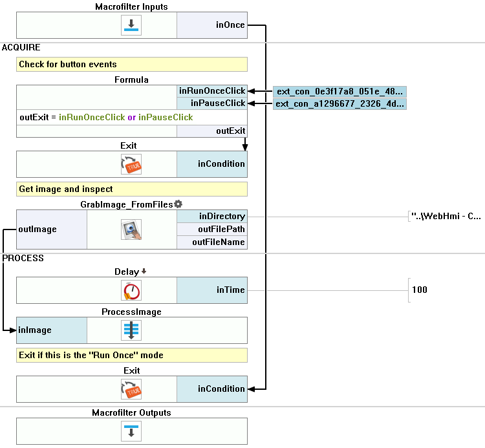
Task: Select the ext_con_a1296677 connection label
Action: 339,104
